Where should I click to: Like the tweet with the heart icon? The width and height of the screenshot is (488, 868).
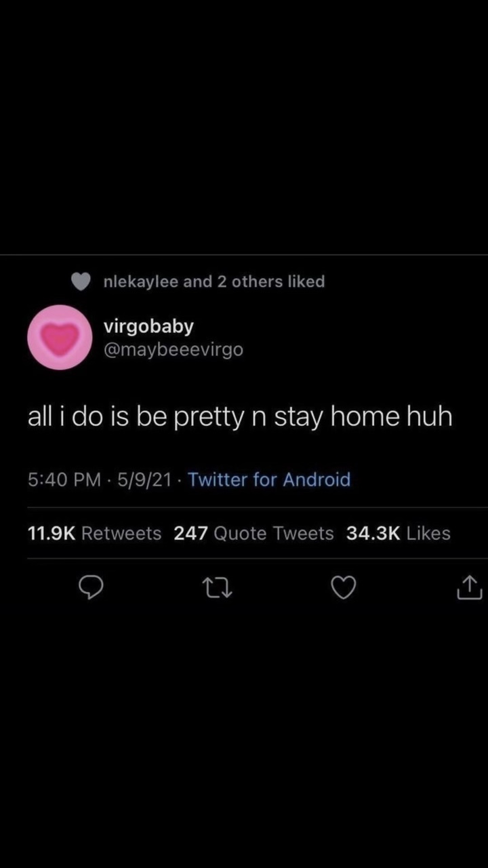(344, 588)
